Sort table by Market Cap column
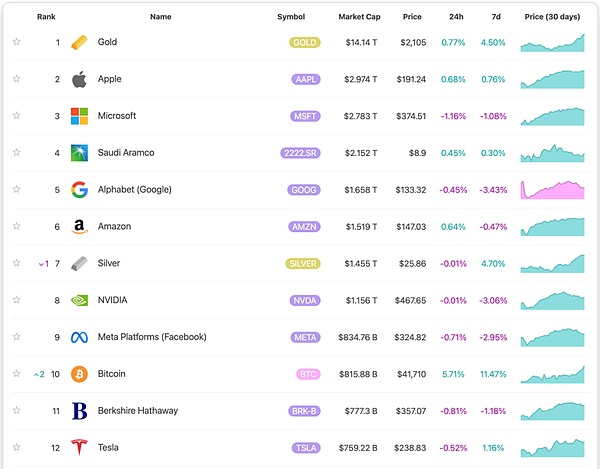Viewport: 600px width, 469px height. pyautogui.click(x=357, y=17)
